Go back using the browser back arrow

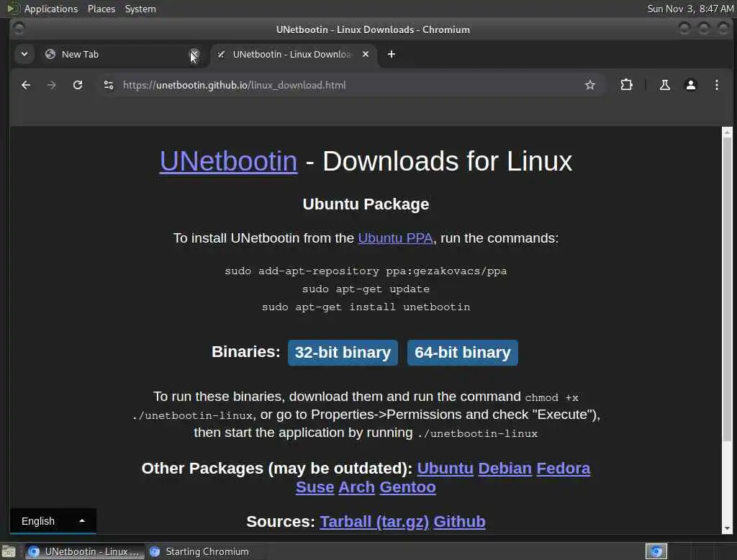coord(26,85)
